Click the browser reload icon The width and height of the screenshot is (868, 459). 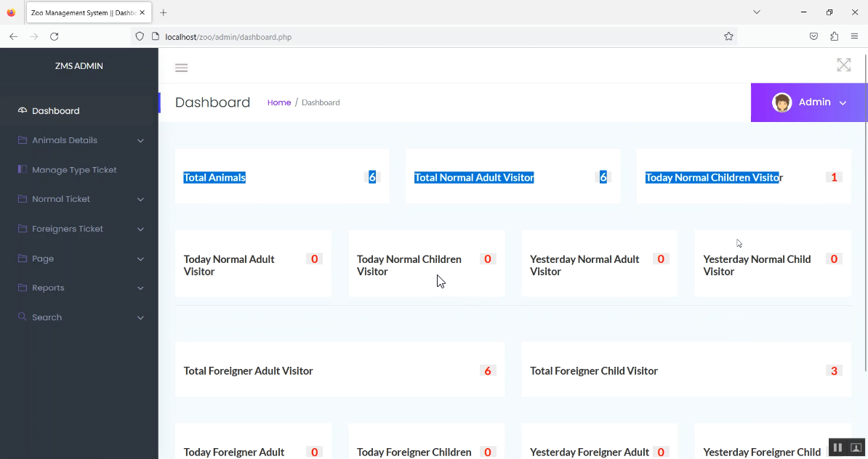pyautogui.click(x=54, y=36)
